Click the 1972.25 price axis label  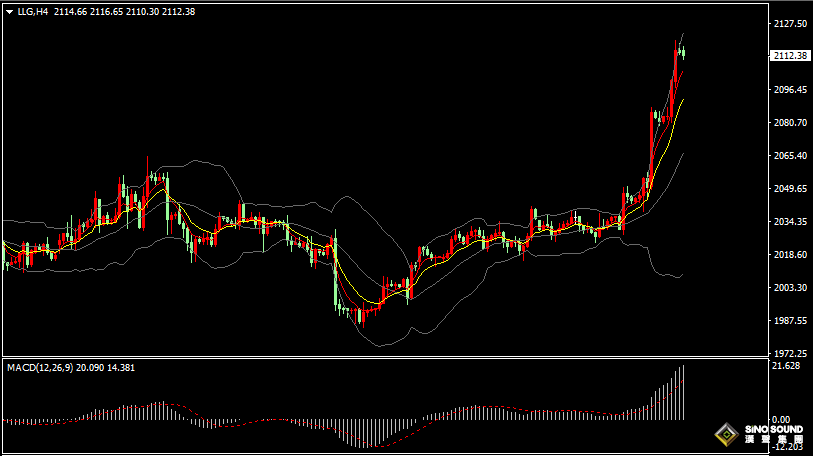pos(790,354)
